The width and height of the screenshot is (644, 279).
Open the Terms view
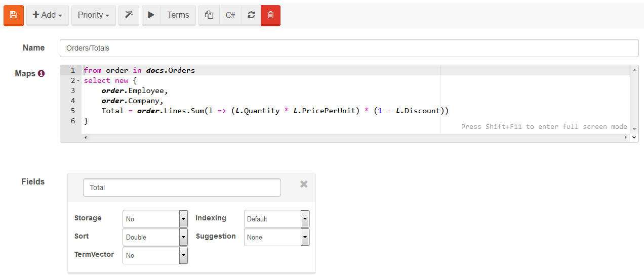tap(178, 15)
